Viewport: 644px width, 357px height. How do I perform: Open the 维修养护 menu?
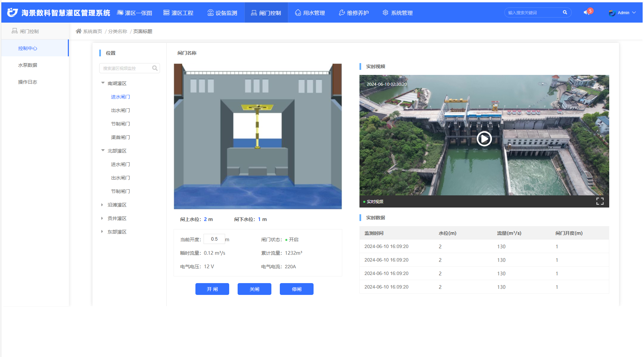pos(354,13)
